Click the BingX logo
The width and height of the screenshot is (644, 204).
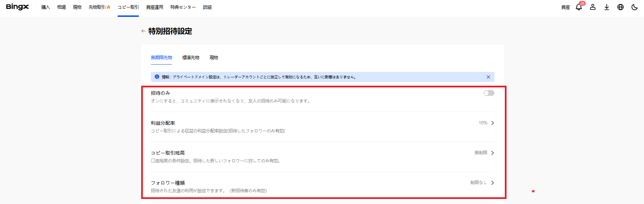17,7
